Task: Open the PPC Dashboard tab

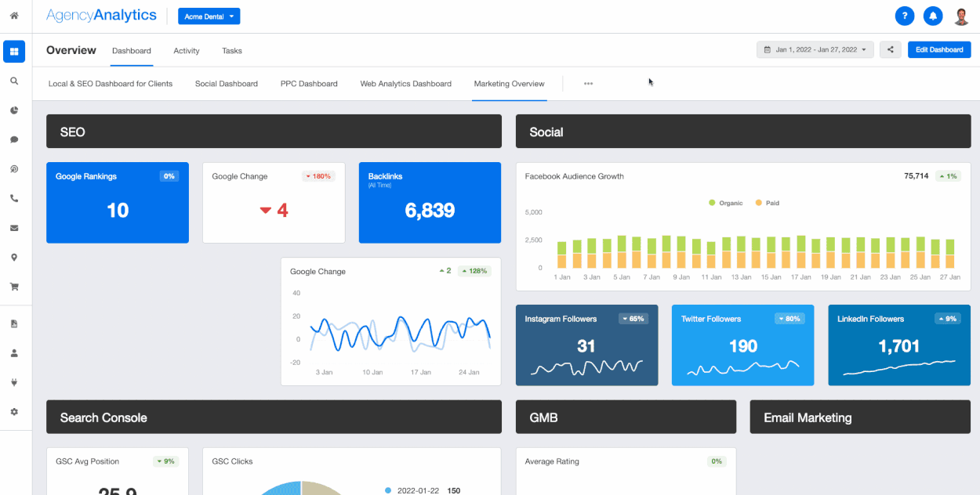Action: (308, 83)
